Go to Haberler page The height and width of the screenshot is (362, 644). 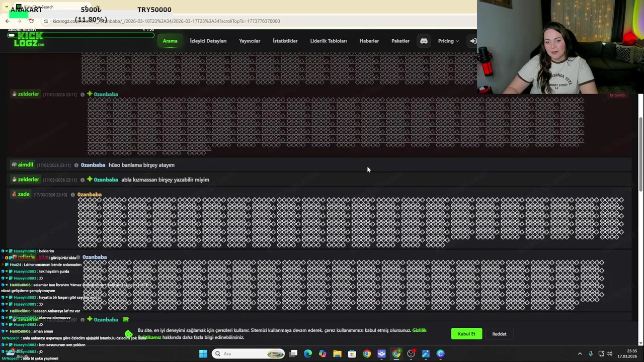tap(369, 41)
